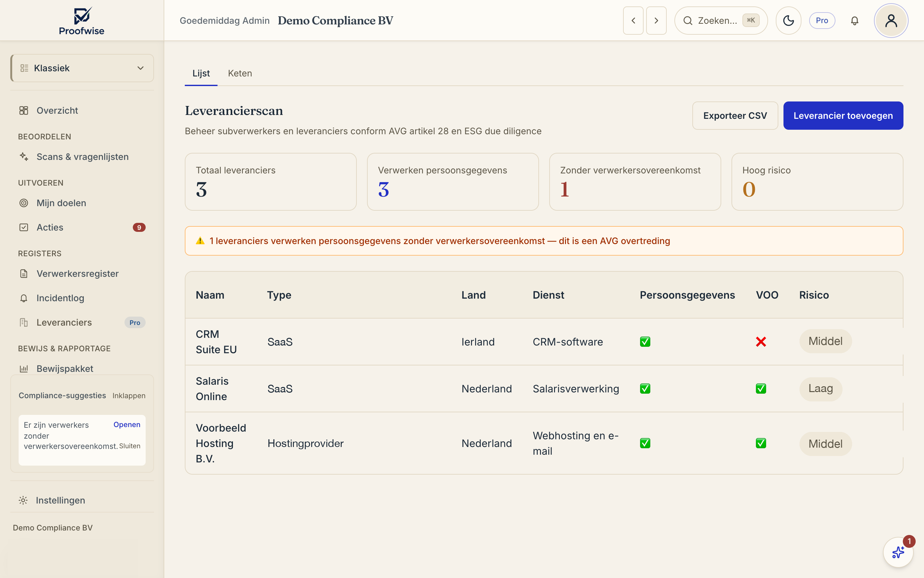Image resolution: width=924 pixels, height=578 pixels.
Task: Click the Zoeken search field
Action: click(x=721, y=21)
